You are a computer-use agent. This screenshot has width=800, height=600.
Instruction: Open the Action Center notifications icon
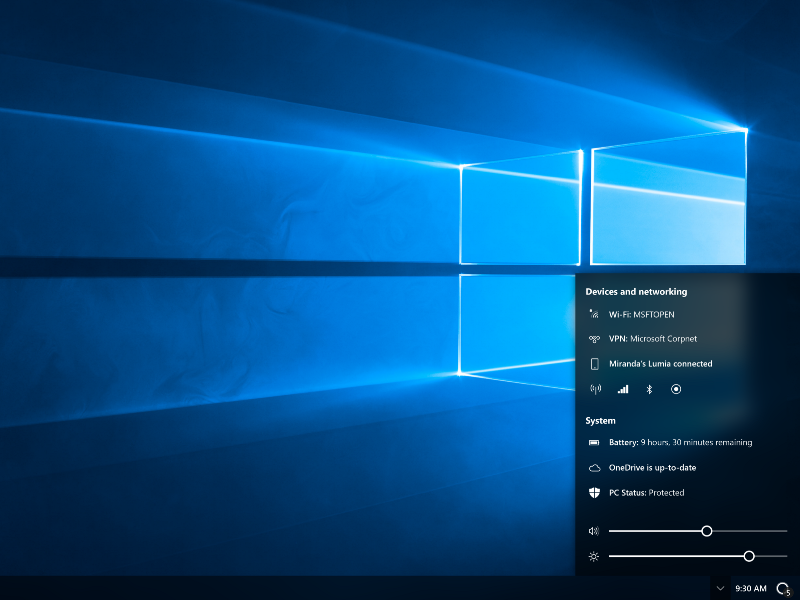click(x=783, y=589)
